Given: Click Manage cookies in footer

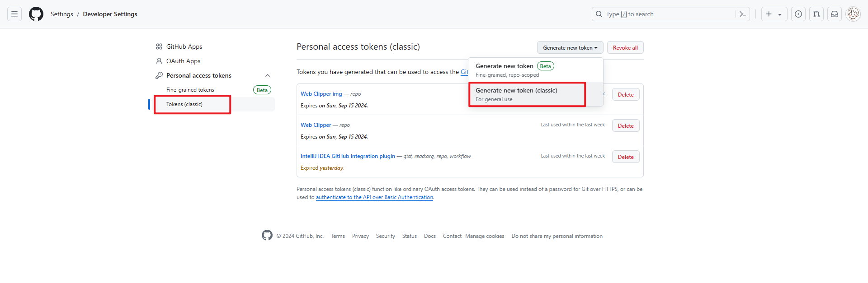Looking at the screenshot, I should (485, 236).
